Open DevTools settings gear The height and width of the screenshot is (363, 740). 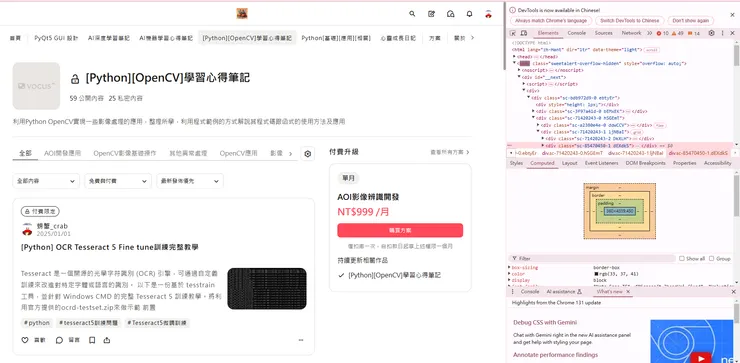tap(711, 33)
